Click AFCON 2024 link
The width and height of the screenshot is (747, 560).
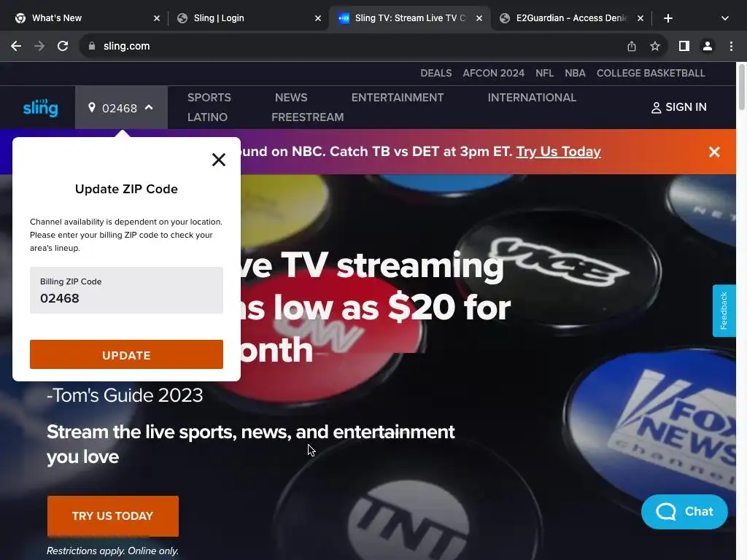point(493,74)
